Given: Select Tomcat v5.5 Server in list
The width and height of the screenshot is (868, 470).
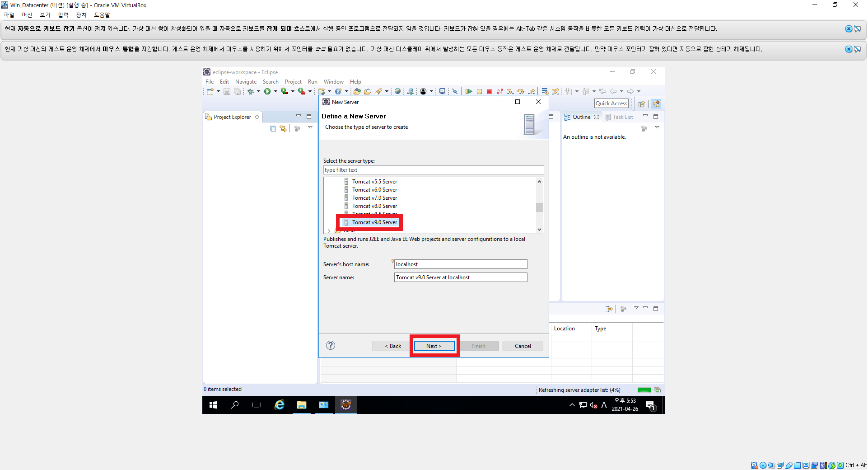Looking at the screenshot, I should [x=374, y=182].
